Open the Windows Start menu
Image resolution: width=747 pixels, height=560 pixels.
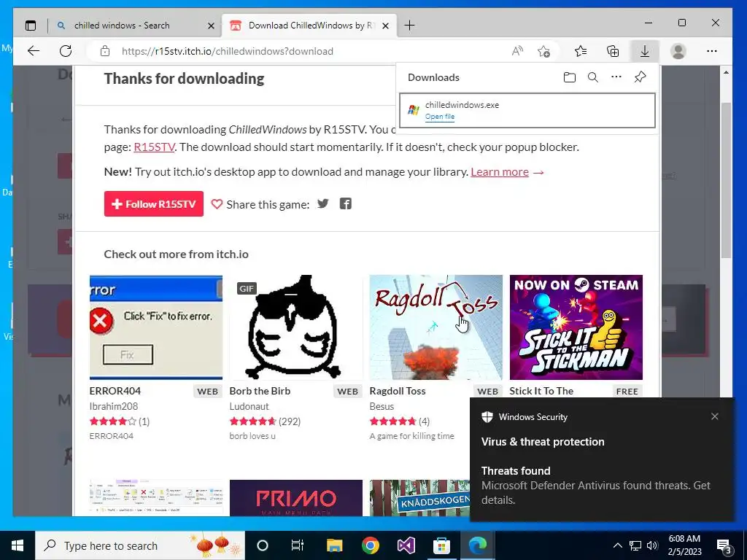(x=18, y=545)
